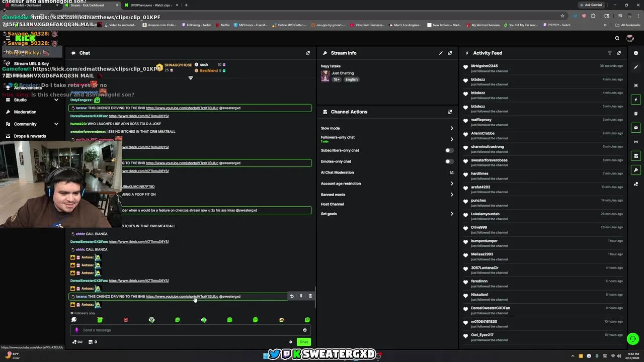Image resolution: width=644 pixels, height=362 pixels.
Task: Click the green help bubble icon
Action: tap(633, 339)
